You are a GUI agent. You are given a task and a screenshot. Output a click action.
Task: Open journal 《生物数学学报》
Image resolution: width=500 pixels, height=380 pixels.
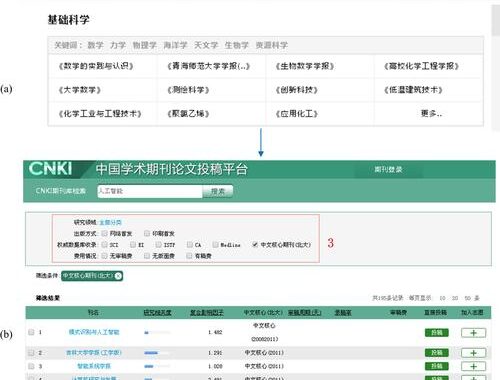point(305,66)
